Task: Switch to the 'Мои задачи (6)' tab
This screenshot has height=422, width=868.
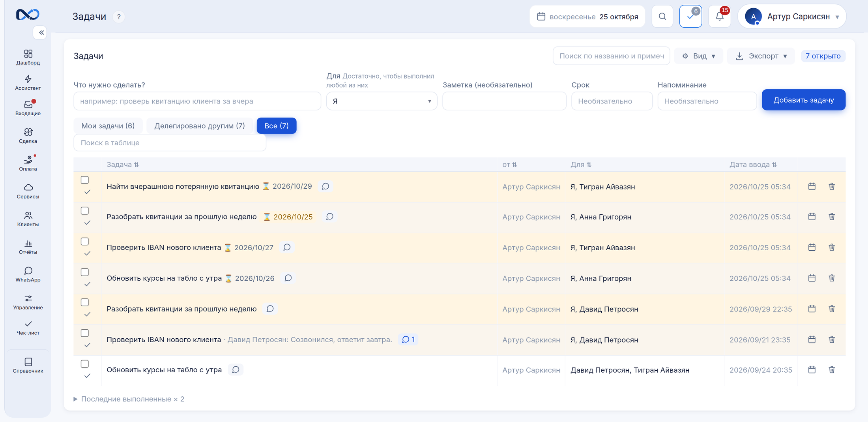Action: pyautogui.click(x=108, y=126)
